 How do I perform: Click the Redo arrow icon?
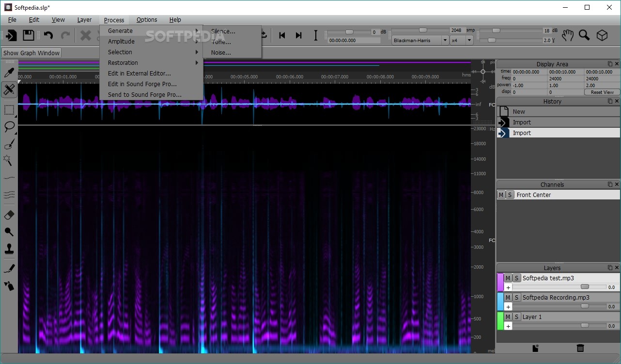click(65, 35)
